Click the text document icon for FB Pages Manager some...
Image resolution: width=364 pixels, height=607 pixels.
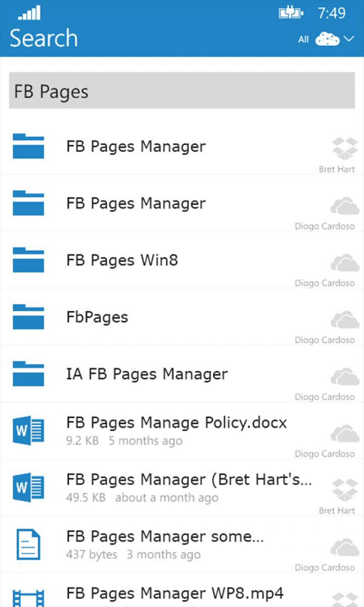pos(28,544)
